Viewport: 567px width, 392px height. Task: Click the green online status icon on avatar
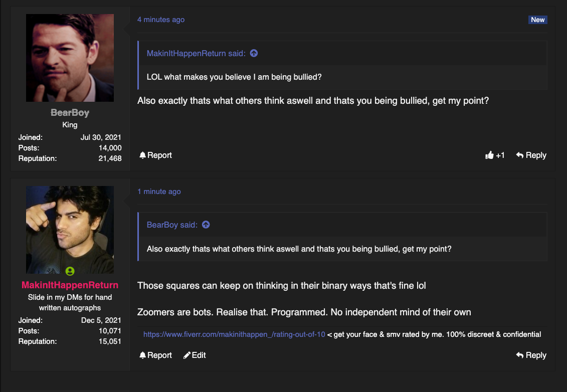70,271
